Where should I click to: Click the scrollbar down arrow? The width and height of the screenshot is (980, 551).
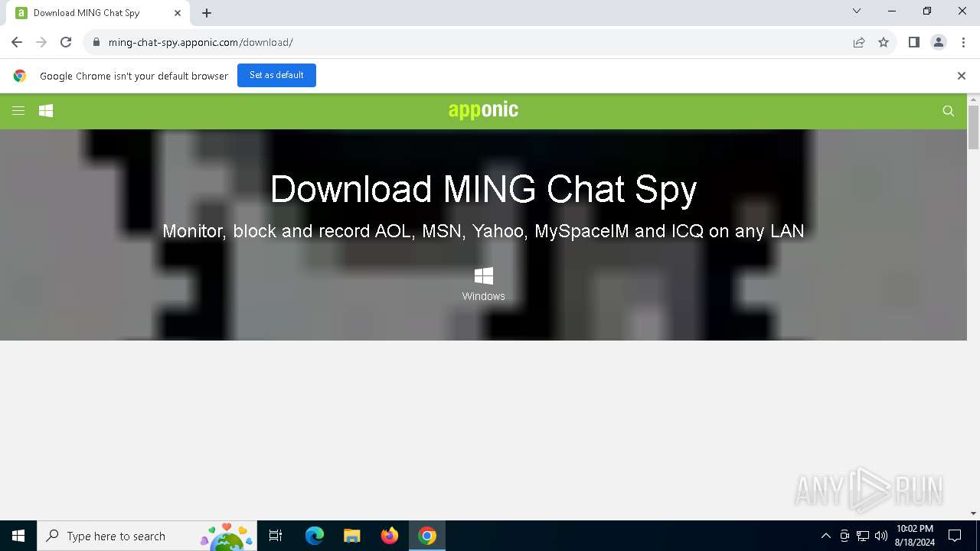[973, 514]
